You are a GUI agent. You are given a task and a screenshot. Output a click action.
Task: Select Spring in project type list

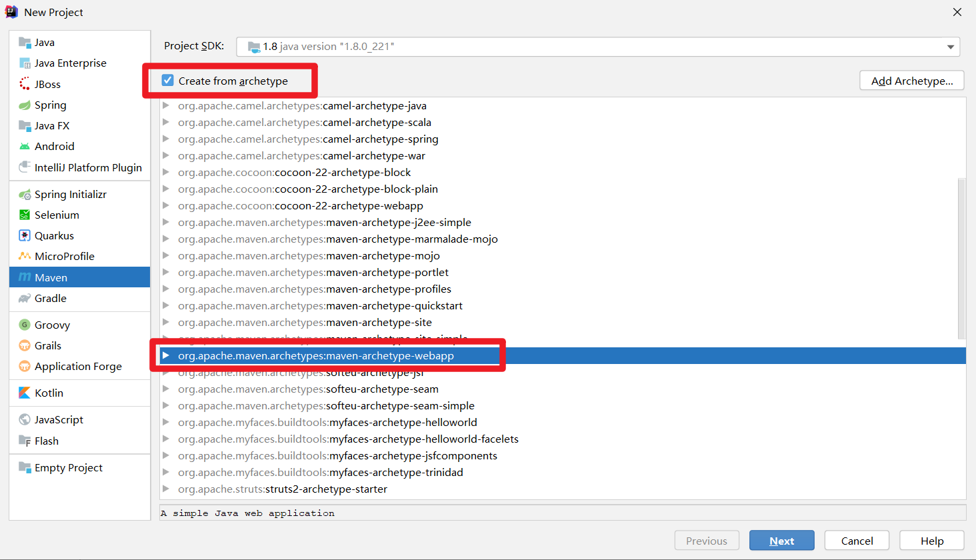(80, 105)
